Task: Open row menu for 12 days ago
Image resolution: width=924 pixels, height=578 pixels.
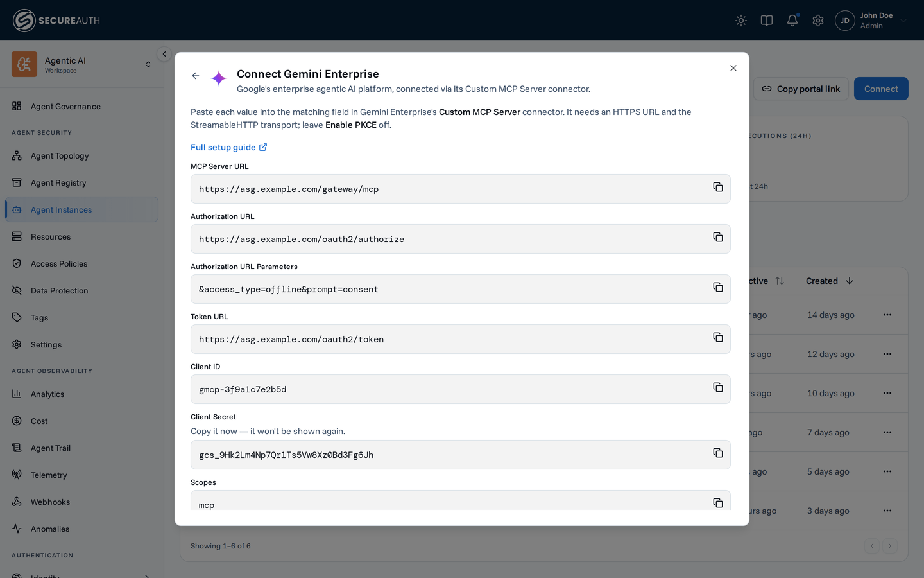Action: coord(887,354)
